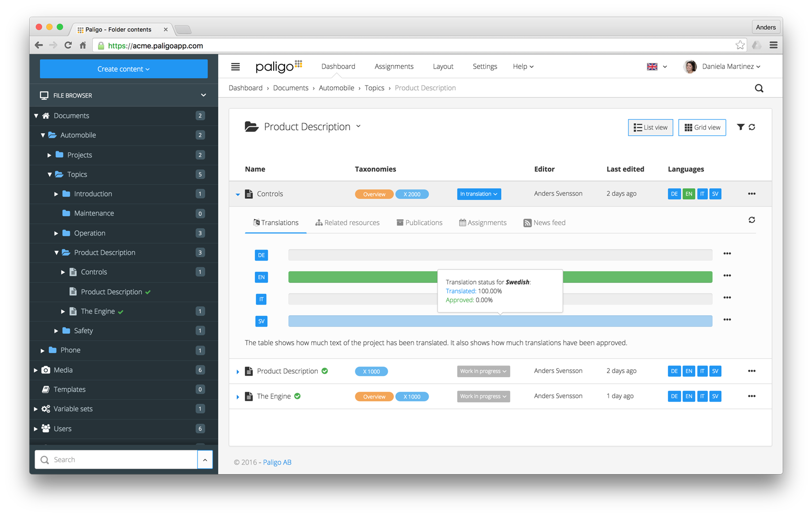Switch to Grid view
Screen dimensions: 812x516
point(702,127)
